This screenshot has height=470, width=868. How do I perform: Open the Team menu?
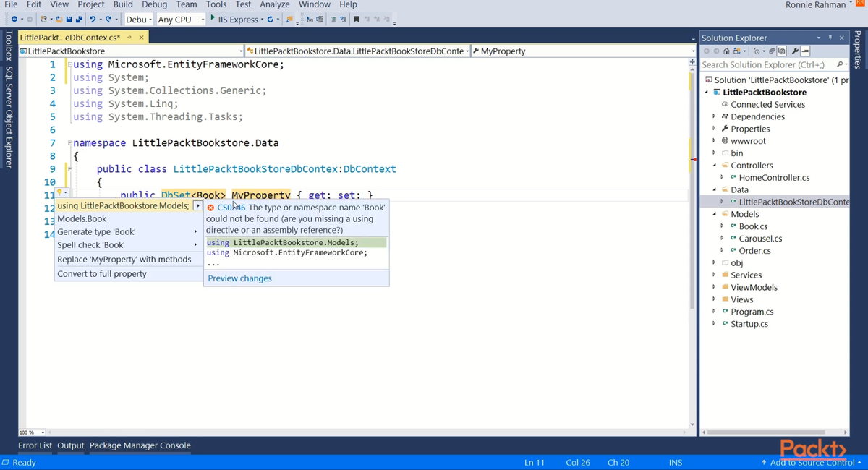(x=187, y=4)
